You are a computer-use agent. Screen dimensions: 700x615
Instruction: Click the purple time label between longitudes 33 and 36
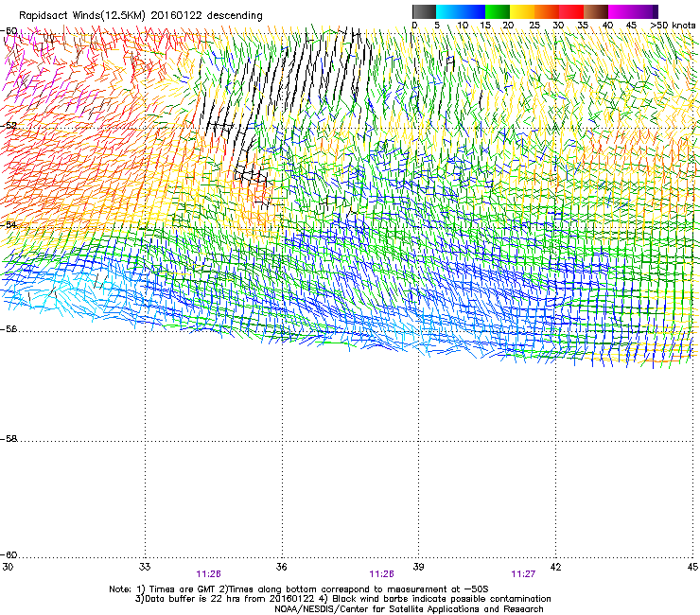[x=208, y=574]
